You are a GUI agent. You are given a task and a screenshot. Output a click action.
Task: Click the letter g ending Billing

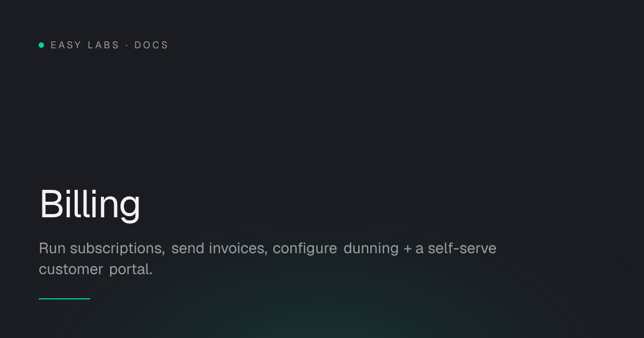(x=129, y=209)
